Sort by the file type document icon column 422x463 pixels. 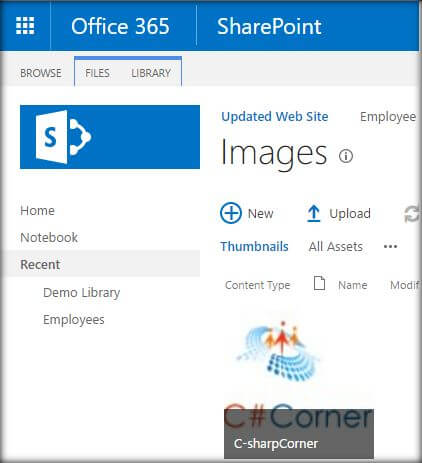click(319, 283)
